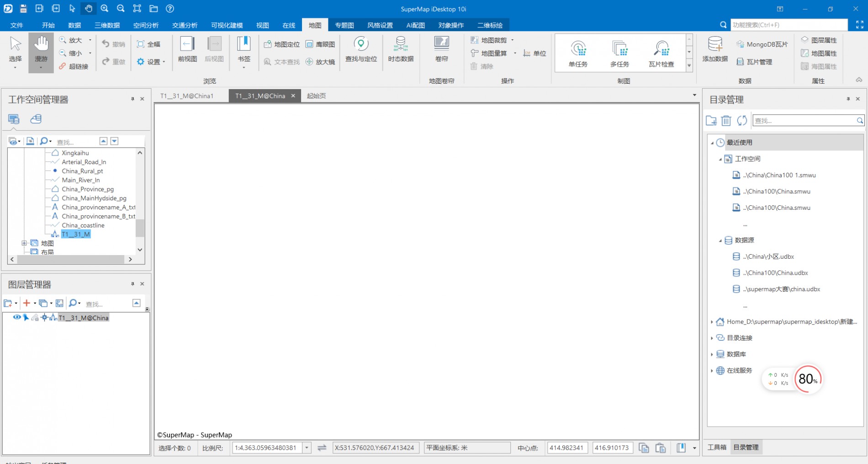The width and height of the screenshot is (868, 464).
Task: Switch to the 工具箱 bottom tab
Action: pyautogui.click(x=717, y=447)
